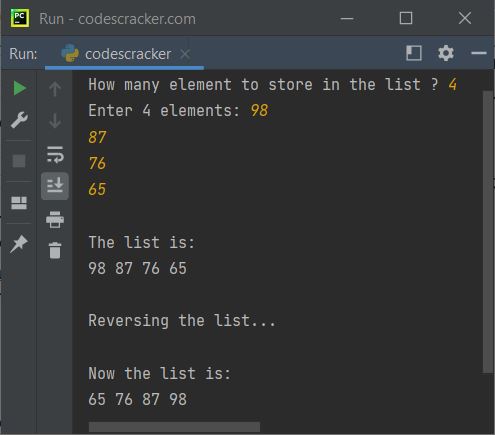
Task: Click the vertical console scrollbar
Action: [488, 232]
